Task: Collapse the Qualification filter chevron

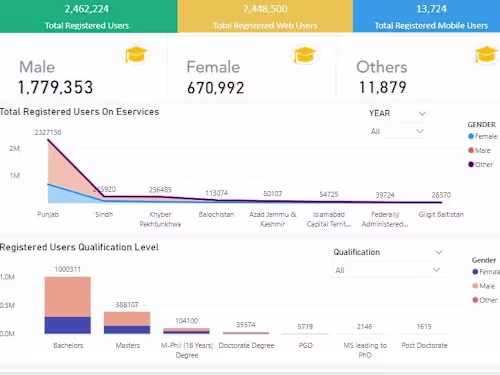Action: pyautogui.click(x=439, y=252)
